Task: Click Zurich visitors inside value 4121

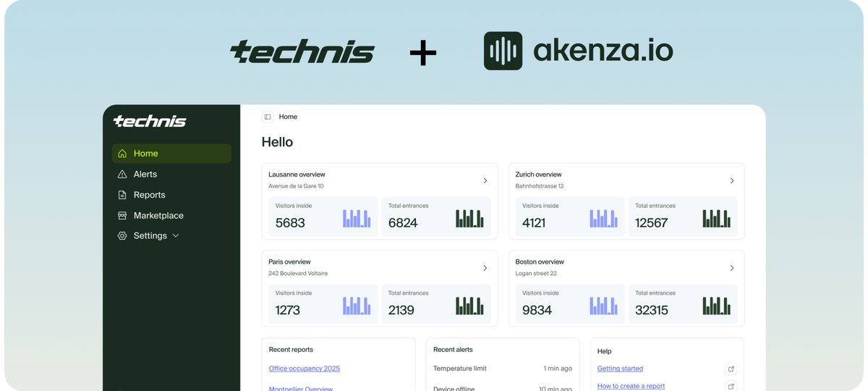Action: point(534,223)
